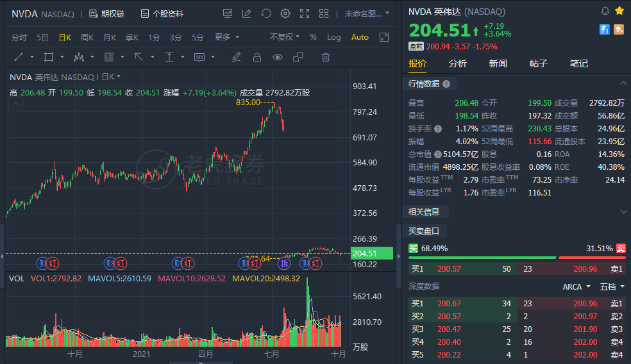The image size is (631, 364).
Task: Open the 期权链 options chain
Action: pyautogui.click(x=106, y=14)
